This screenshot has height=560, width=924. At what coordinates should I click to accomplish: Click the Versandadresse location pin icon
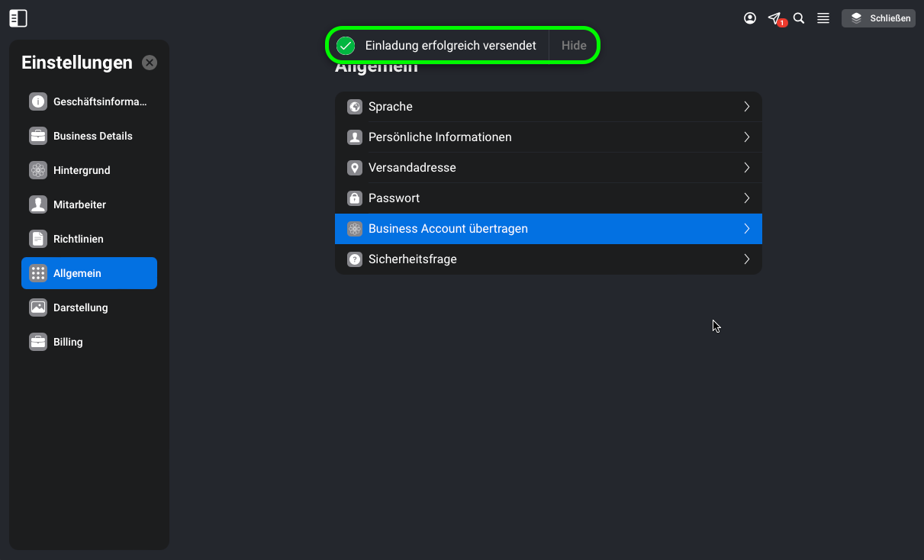point(354,168)
